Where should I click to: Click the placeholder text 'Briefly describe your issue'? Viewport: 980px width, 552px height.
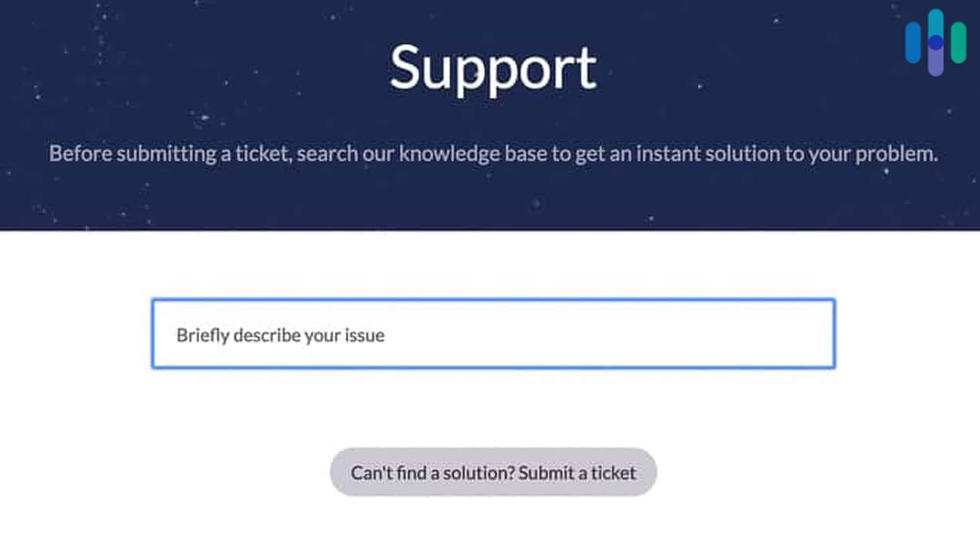click(x=280, y=335)
